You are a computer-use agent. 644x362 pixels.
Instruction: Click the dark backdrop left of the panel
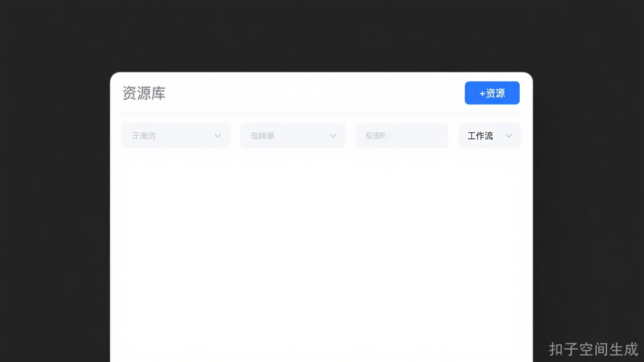pos(55,201)
